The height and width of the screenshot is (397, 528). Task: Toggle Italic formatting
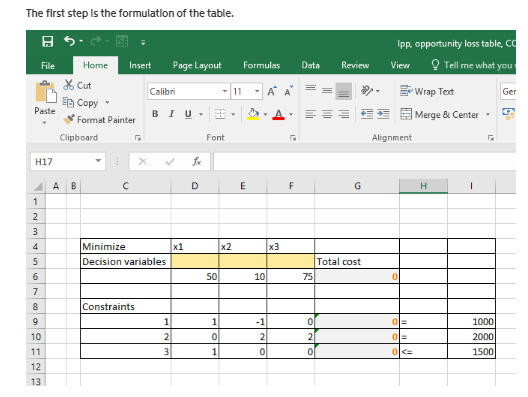point(171,114)
